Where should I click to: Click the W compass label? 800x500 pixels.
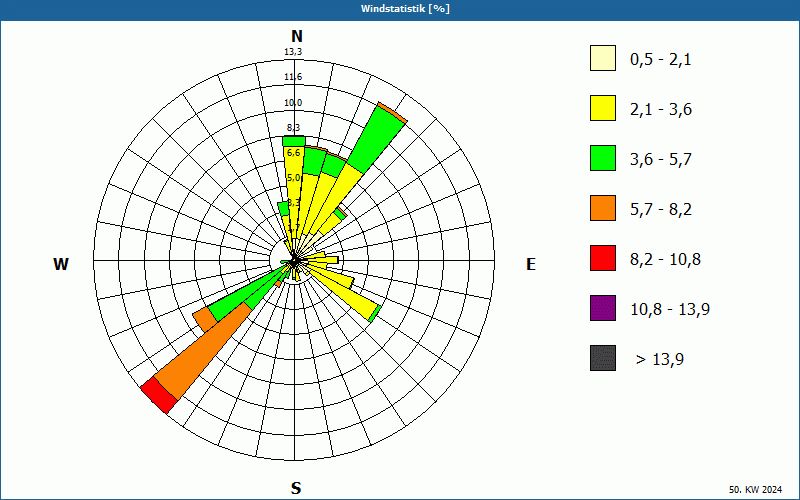coord(61,264)
